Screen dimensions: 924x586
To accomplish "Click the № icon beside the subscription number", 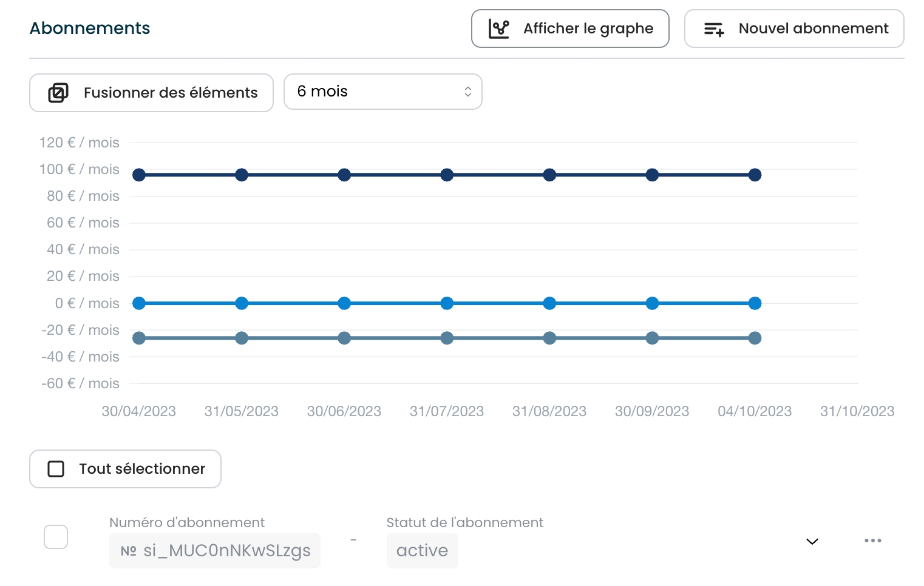I will pyautogui.click(x=129, y=551).
